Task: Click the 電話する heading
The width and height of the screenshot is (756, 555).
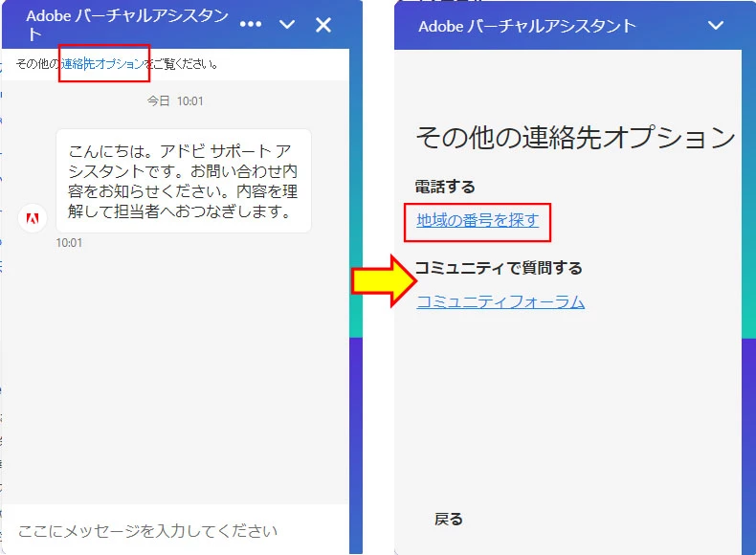Action: 445,187
